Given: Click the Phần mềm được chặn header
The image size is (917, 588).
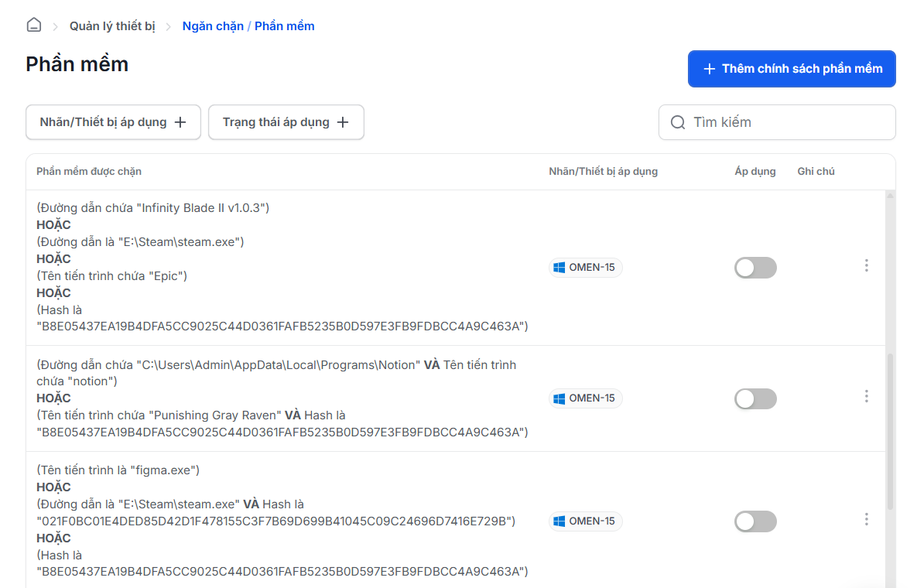Looking at the screenshot, I should point(89,171).
